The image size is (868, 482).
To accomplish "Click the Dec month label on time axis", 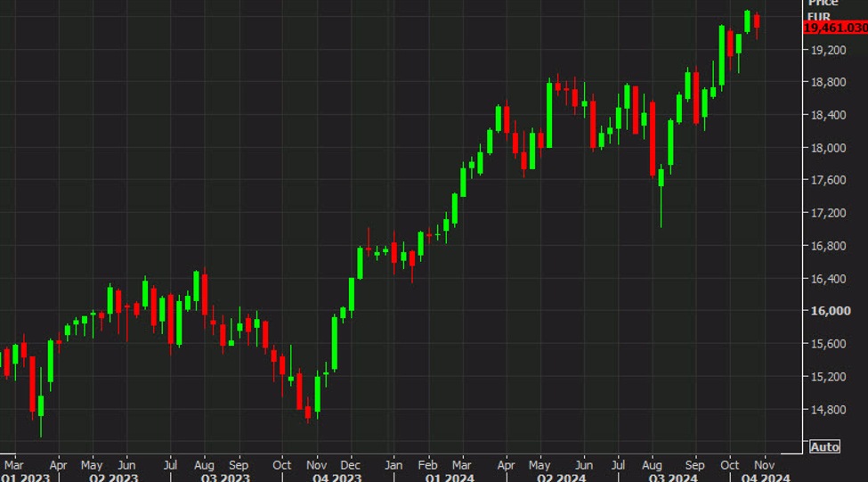I will point(350,464).
